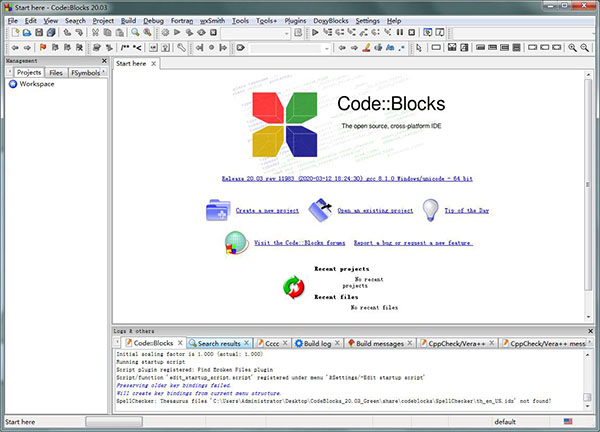Toggle the highlight marker in search toolbar
The width and height of the screenshot is (600, 432).
[x=366, y=47]
